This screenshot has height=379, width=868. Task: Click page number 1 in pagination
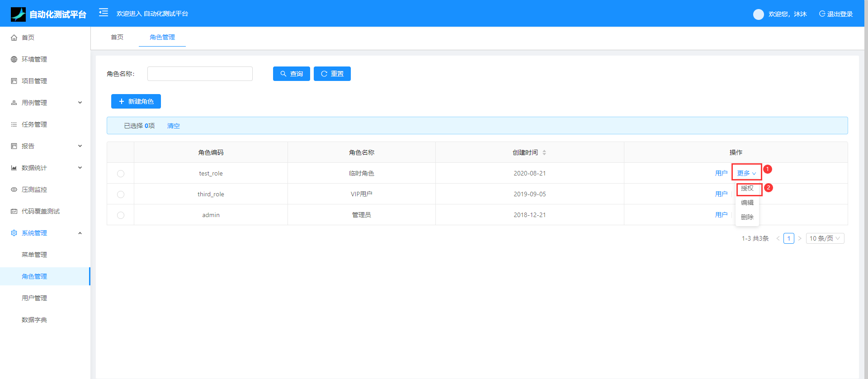(789, 238)
